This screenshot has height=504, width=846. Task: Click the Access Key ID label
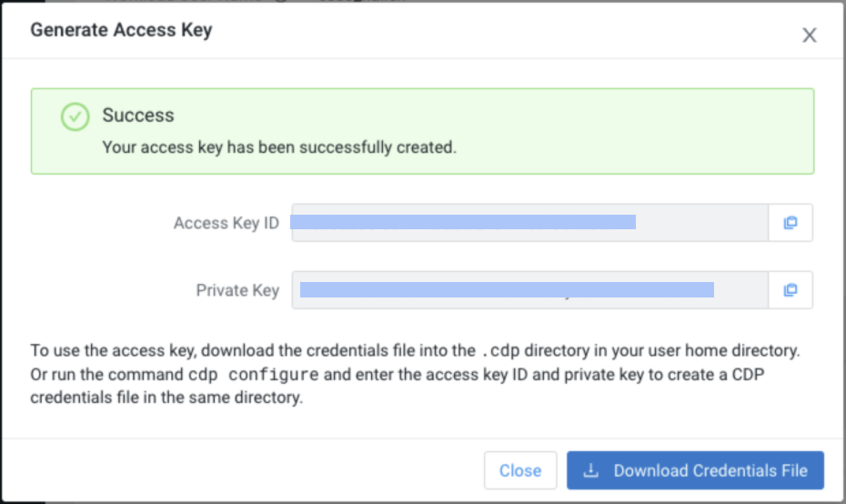226,223
